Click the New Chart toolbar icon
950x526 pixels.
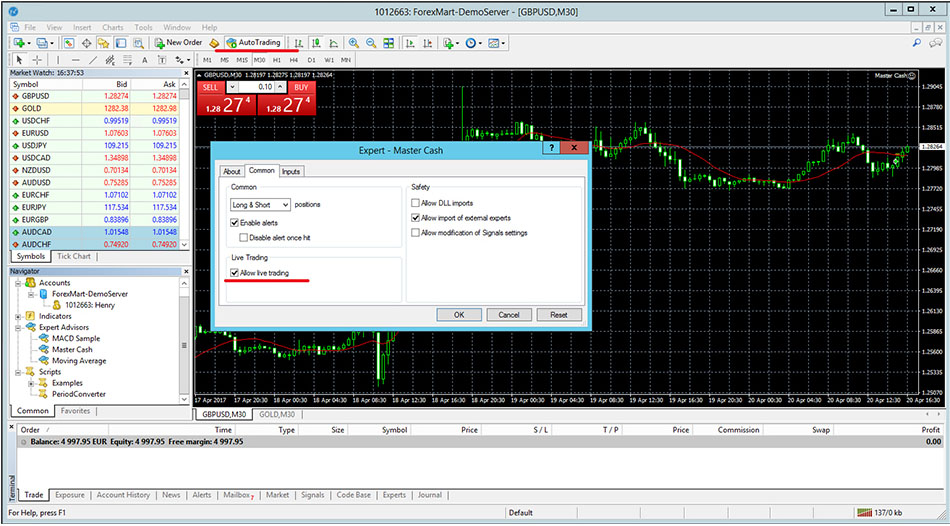19,43
